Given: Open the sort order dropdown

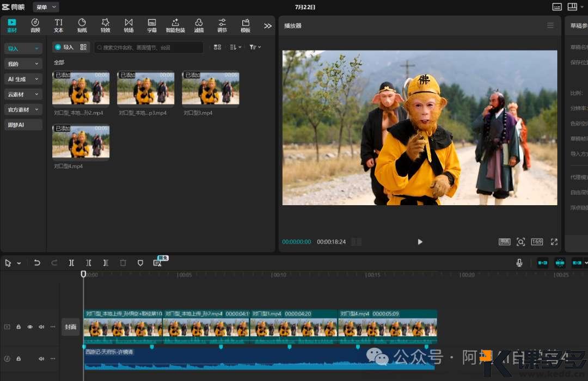Looking at the screenshot, I should (x=236, y=47).
